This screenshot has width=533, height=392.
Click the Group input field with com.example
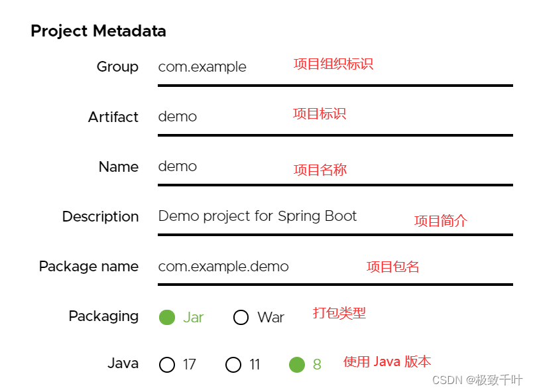[x=335, y=68]
